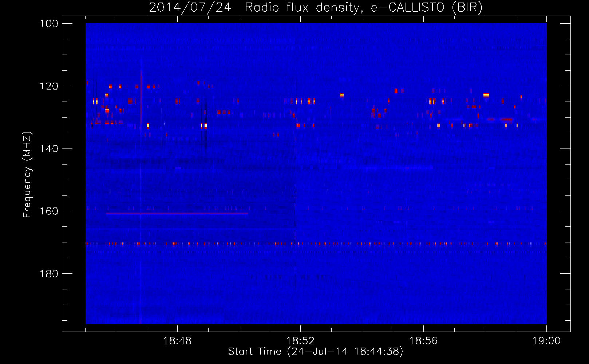The height and width of the screenshot is (364, 589).
Task: Click the 18:52 time tick label
Action: coord(300,341)
